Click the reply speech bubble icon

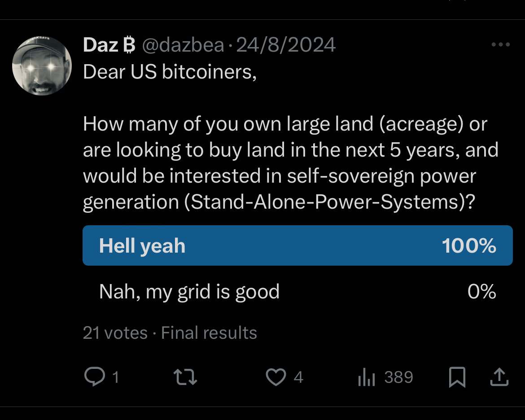95,377
